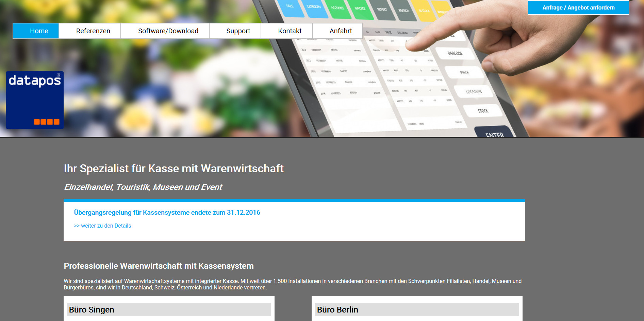Viewport: 644px width, 321px height.
Task: Open the Home menu item
Action: click(x=36, y=31)
